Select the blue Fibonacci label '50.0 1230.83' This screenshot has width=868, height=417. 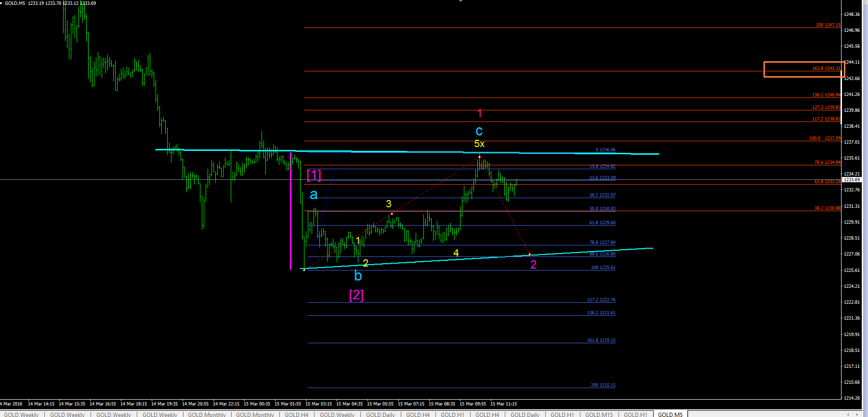click(x=603, y=209)
